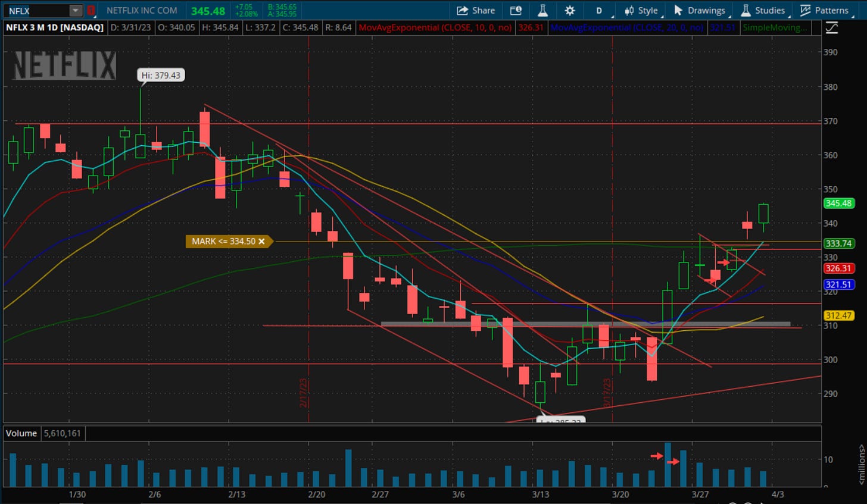Image resolution: width=867 pixels, height=504 pixels.
Task: Click the 3/20 date on time axis
Action: click(x=620, y=494)
